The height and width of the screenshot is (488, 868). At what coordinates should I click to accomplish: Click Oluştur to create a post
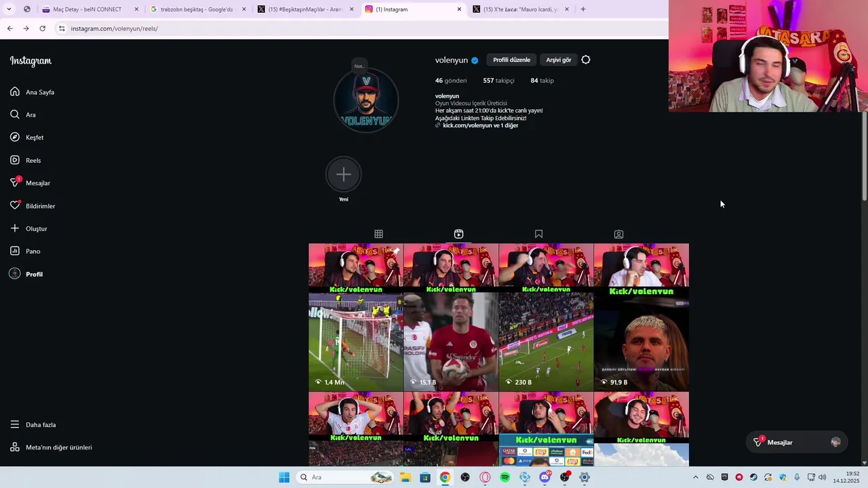pyautogui.click(x=28, y=228)
